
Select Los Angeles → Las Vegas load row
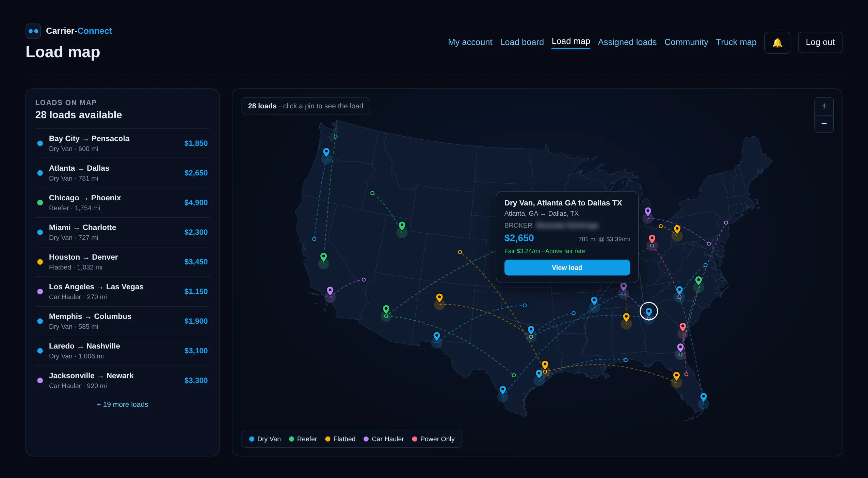122,292
